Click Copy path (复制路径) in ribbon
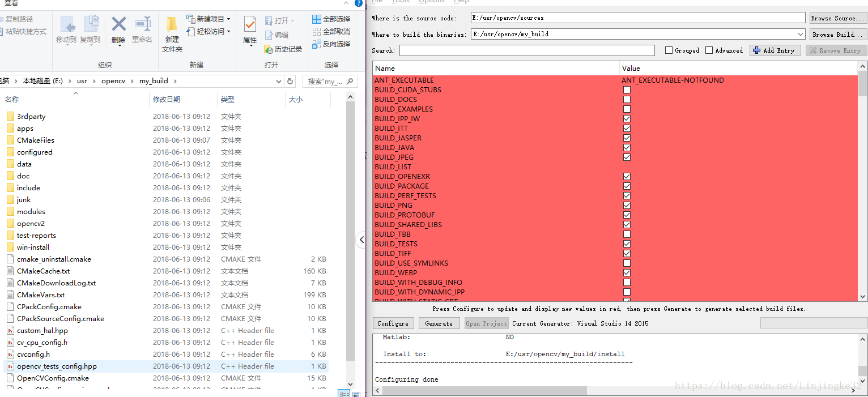This screenshot has width=868, height=397. (x=16, y=19)
